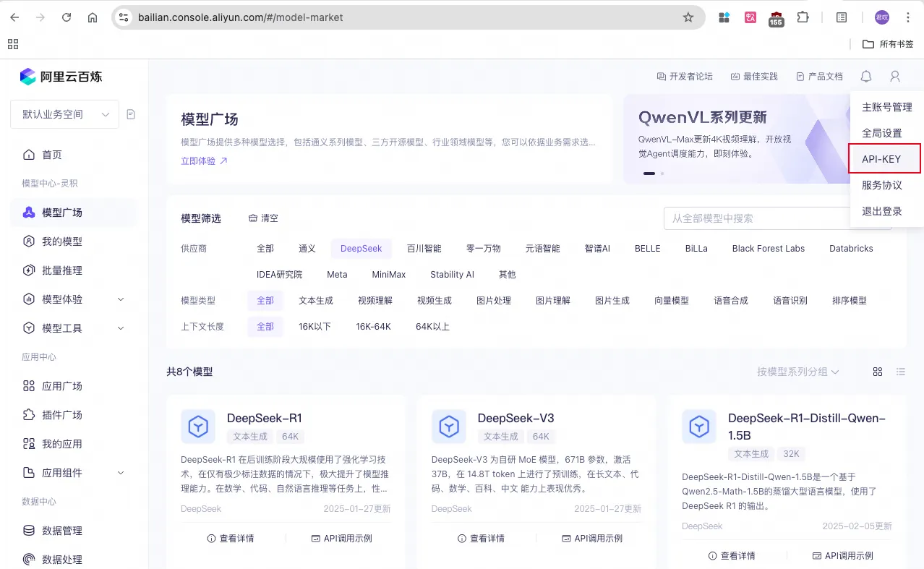
Task: Reload the page with refresh icon
Action: pyautogui.click(x=67, y=17)
